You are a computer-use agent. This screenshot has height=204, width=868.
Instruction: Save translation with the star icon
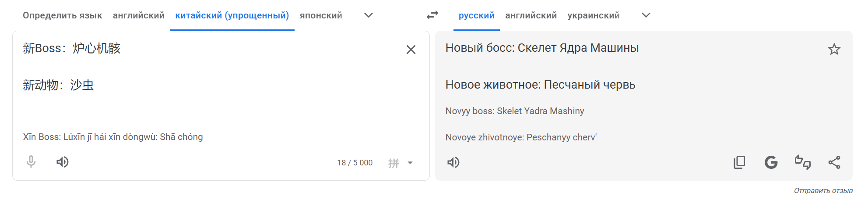[x=834, y=49]
